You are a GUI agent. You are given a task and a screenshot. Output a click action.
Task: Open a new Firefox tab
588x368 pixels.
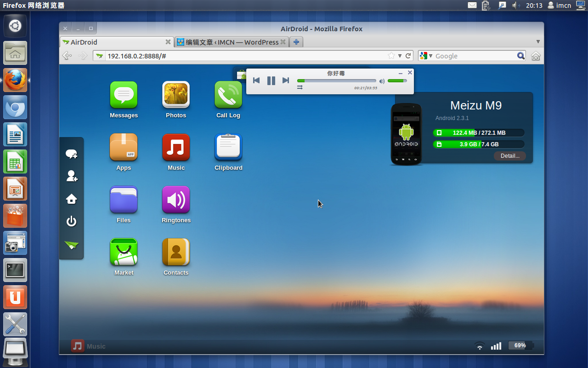point(296,42)
